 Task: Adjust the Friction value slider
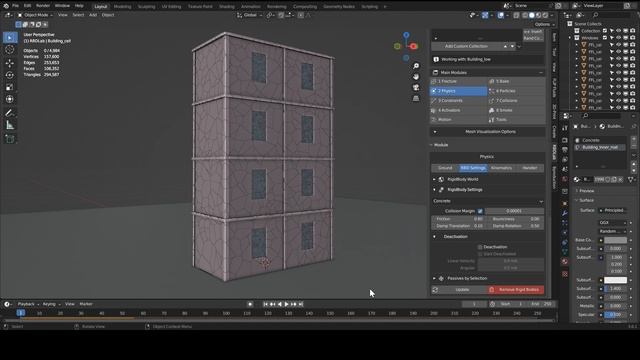pyautogui.click(x=459, y=219)
